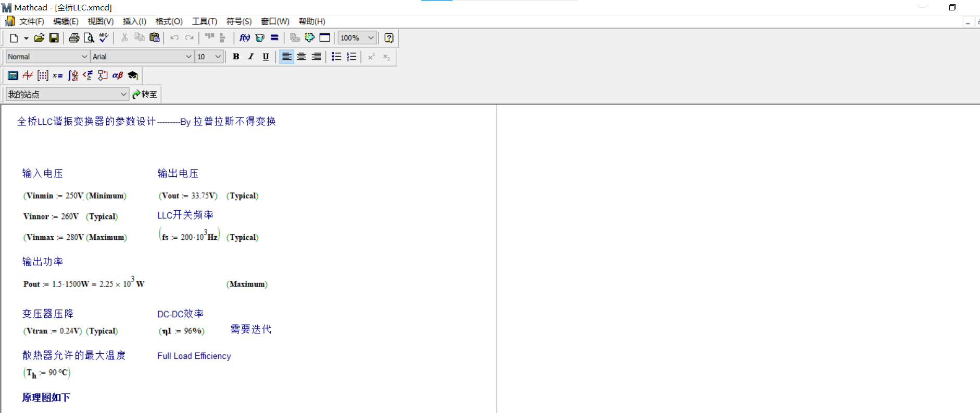Click the 转至 go button

click(x=145, y=94)
